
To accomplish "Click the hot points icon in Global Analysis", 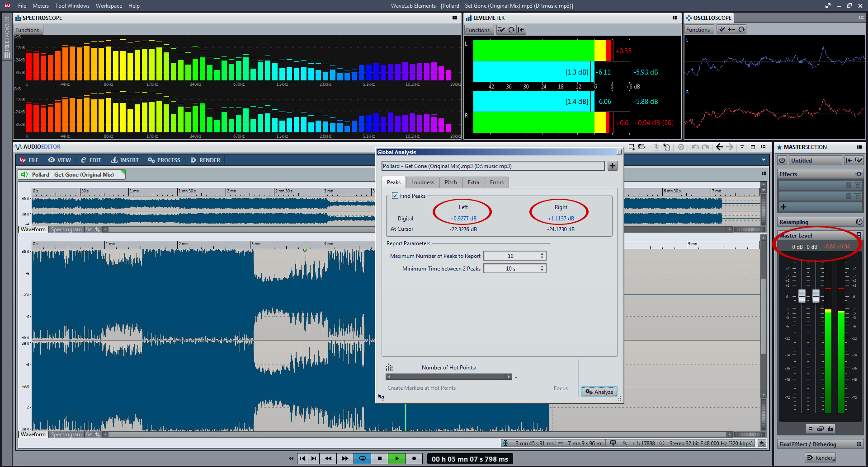I will point(389,367).
